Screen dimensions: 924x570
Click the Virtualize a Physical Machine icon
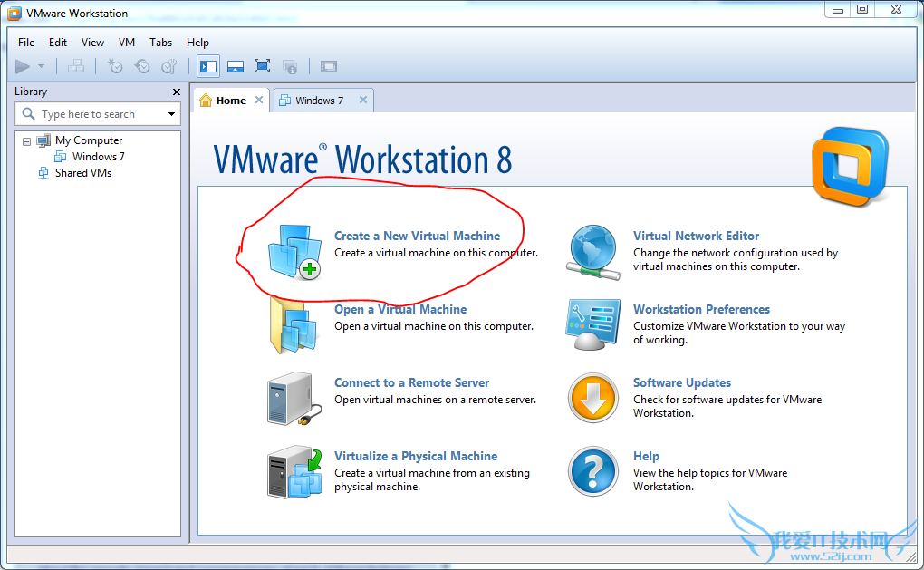click(x=294, y=471)
